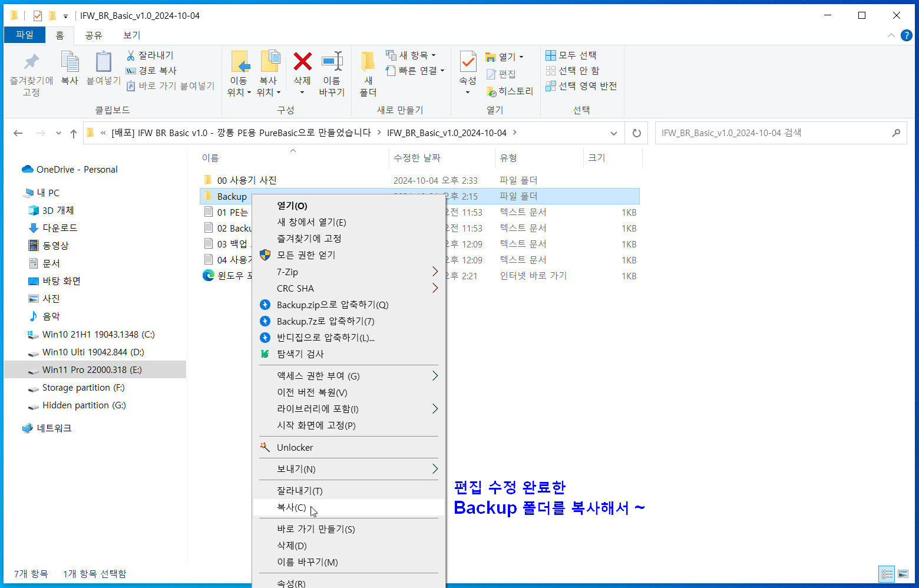Click Select none (선택 안 함)
Viewport: 919px width, 588px height.
[573, 71]
